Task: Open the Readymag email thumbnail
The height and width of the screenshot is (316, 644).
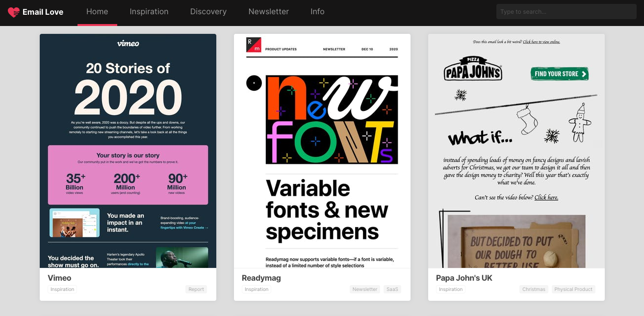Action: tap(322, 151)
